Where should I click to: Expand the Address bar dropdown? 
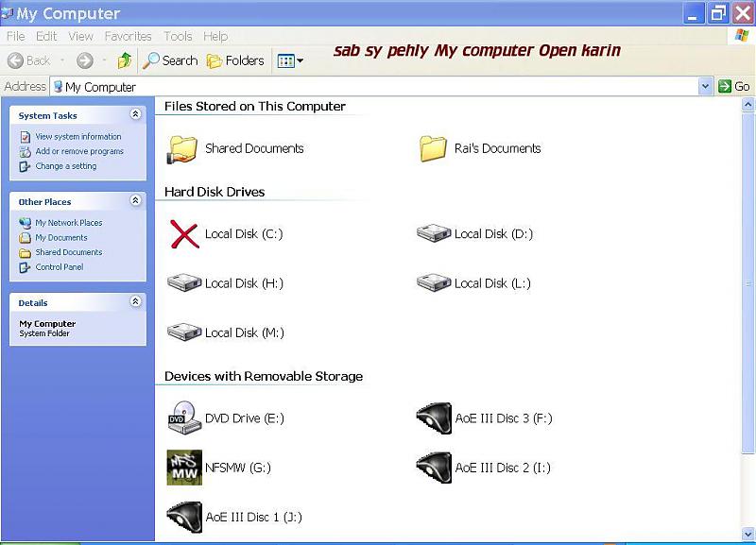pyautogui.click(x=705, y=87)
